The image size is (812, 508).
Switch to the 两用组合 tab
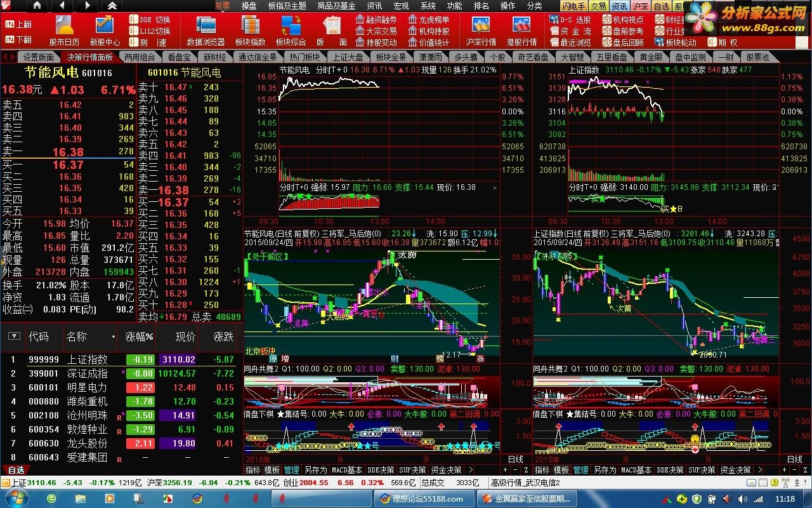click(138, 57)
